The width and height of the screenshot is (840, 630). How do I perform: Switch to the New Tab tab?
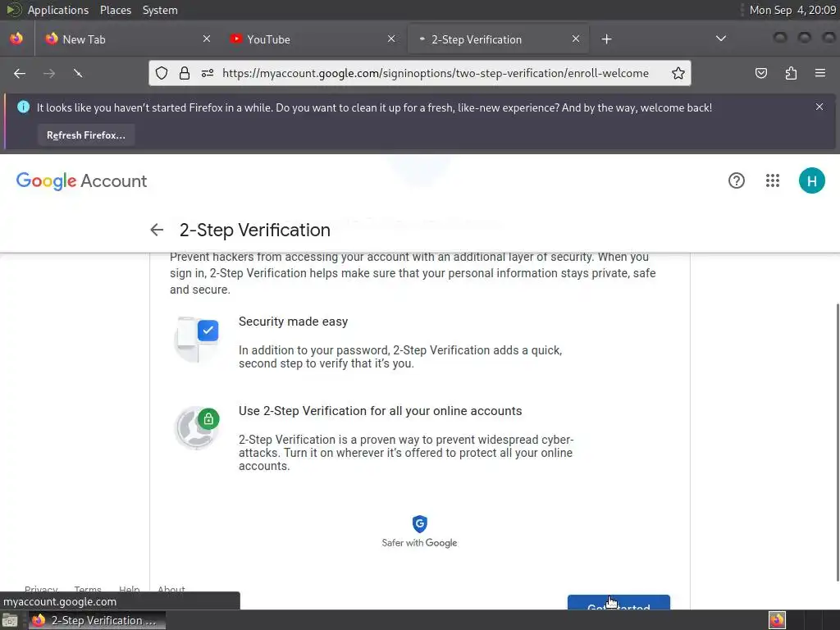point(128,39)
